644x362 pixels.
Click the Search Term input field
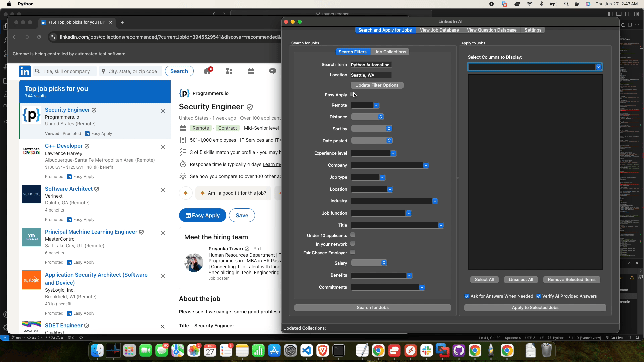371,65
